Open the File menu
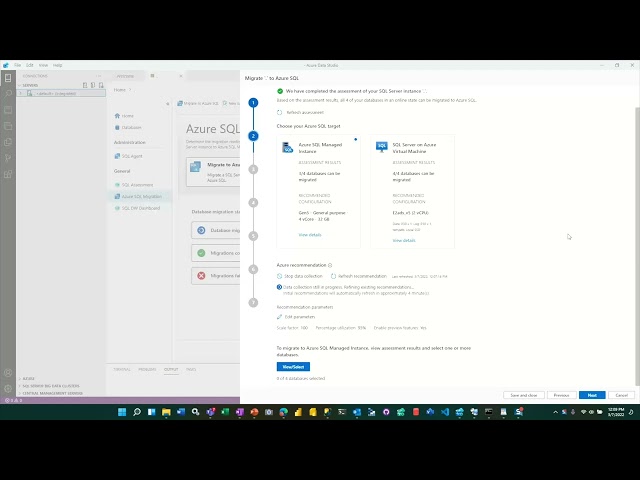640x480 pixels. point(18,65)
